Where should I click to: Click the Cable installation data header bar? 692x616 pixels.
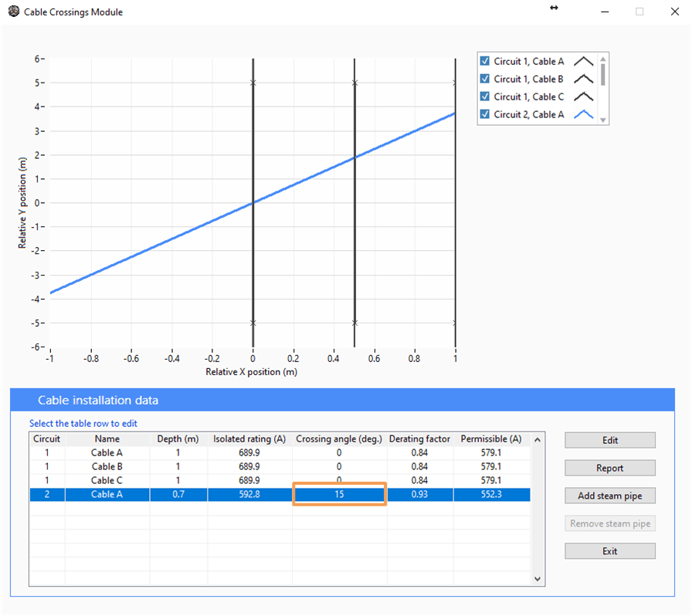286,400
